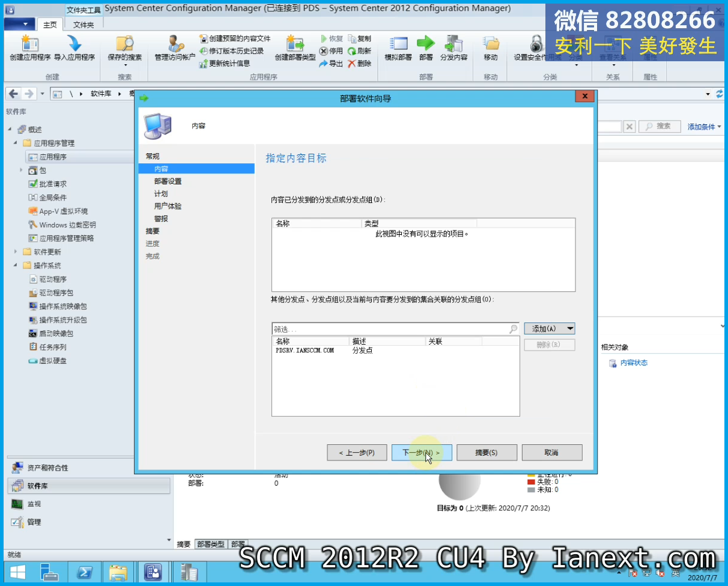728x586 pixels.
Task: Click 修订版本历史记录 in the ribbon
Action: pos(232,51)
